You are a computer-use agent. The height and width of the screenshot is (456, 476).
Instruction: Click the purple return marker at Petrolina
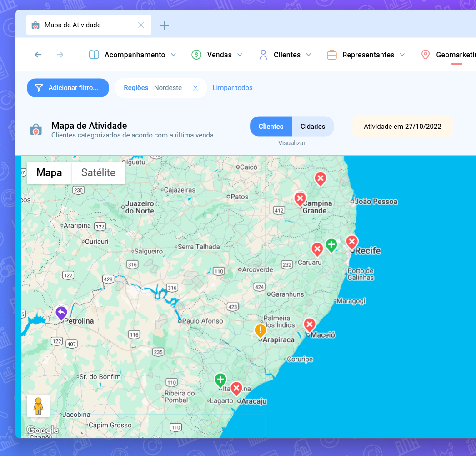(x=61, y=313)
